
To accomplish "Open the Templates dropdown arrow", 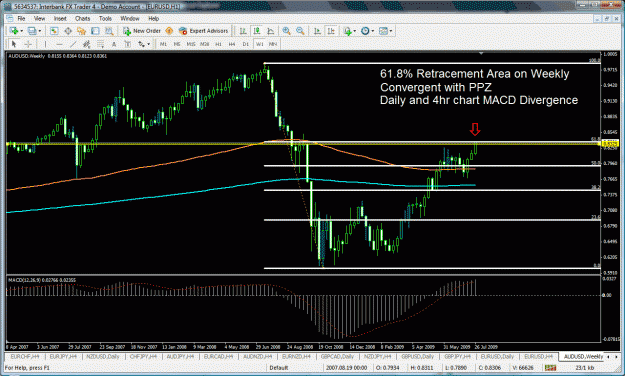I will pos(391,31).
